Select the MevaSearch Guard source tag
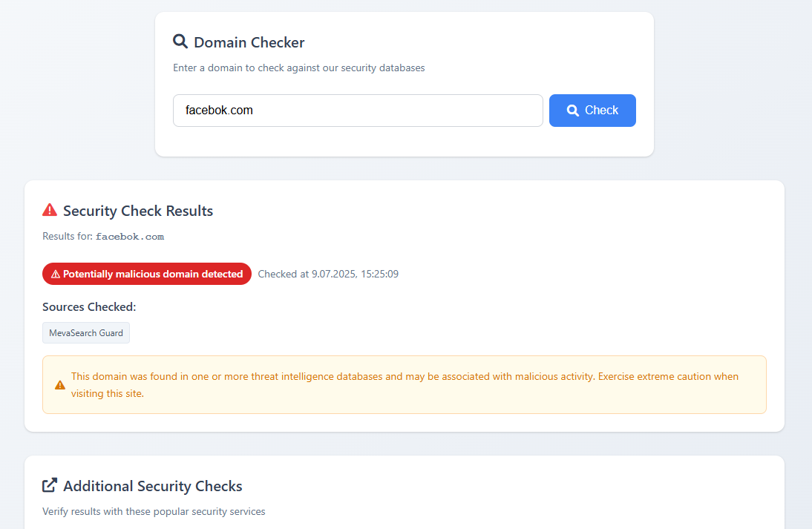 tap(86, 333)
